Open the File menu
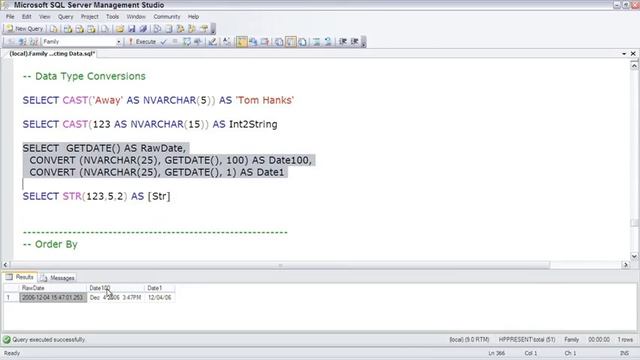Screen dimensions: 640x360 point(10,17)
